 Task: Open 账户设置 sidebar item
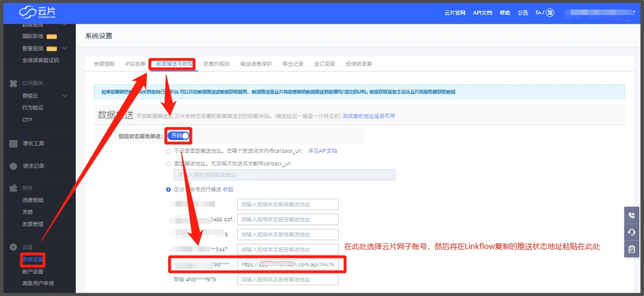click(33, 271)
